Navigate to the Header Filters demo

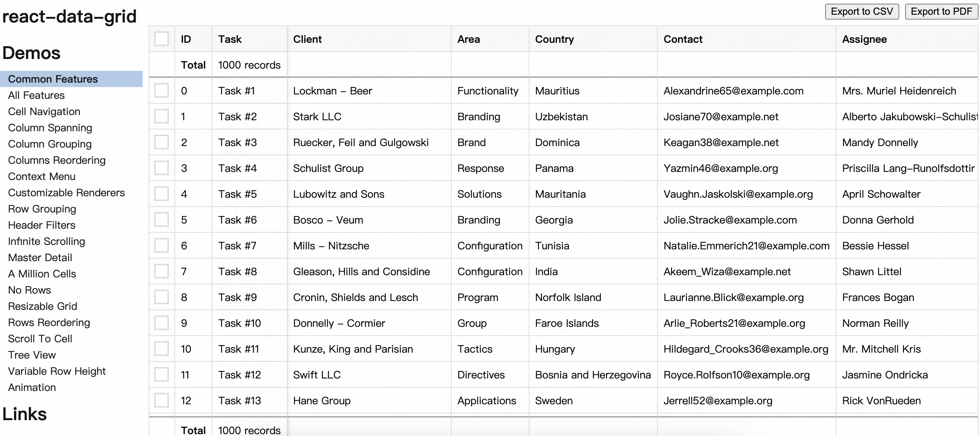[x=41, y=225]
